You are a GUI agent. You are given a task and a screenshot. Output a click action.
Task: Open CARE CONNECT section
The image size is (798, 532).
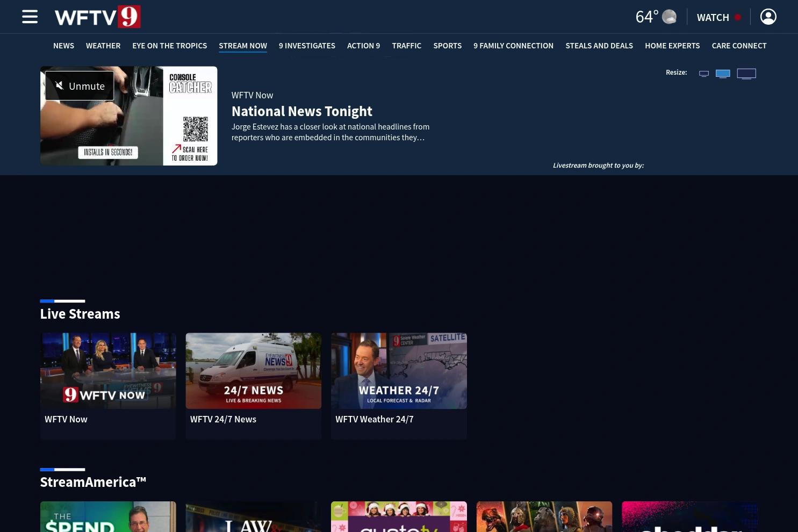pos(739,46)
